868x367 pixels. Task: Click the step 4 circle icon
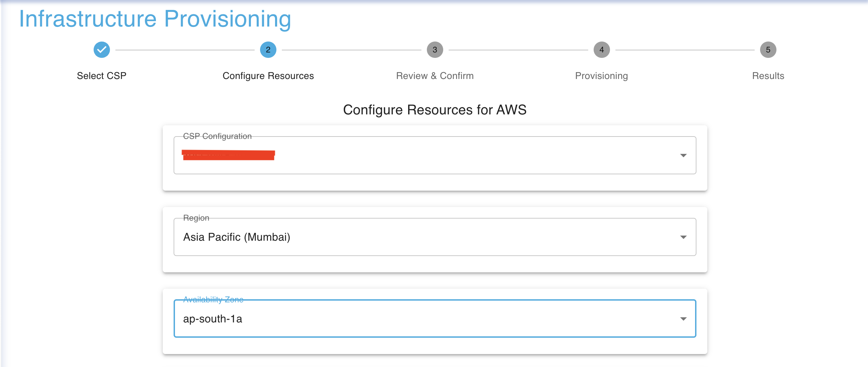(601, 50)
